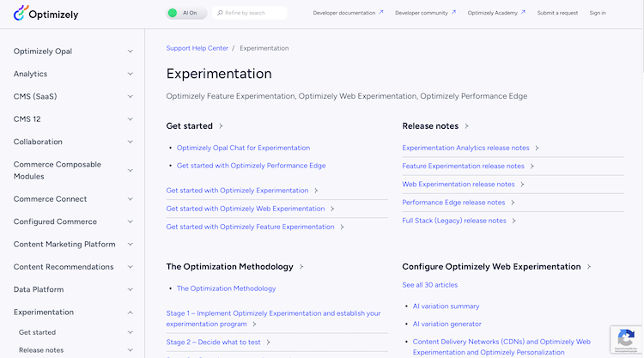Click arrow beside Get started with Optimizely Experimentation
Viewport: 644px width, 358px height.
click(x=316, y=191)
